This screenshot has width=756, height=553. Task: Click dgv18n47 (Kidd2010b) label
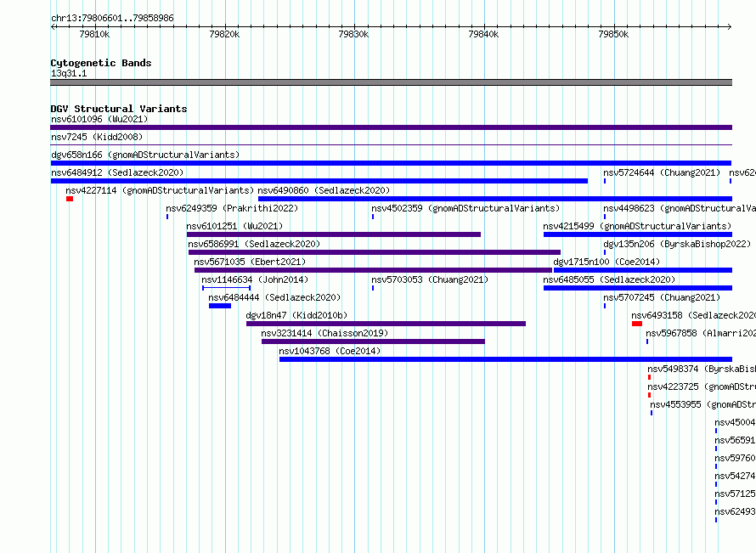tap(296, 315)
